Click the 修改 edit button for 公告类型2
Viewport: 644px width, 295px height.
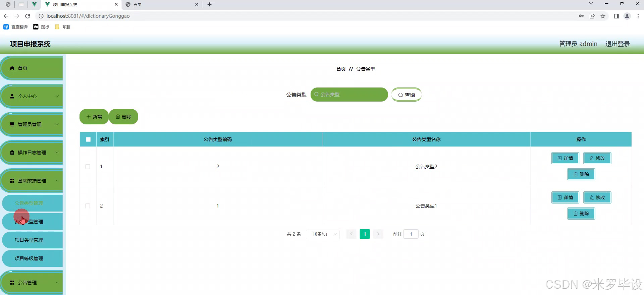coord(597,158)
